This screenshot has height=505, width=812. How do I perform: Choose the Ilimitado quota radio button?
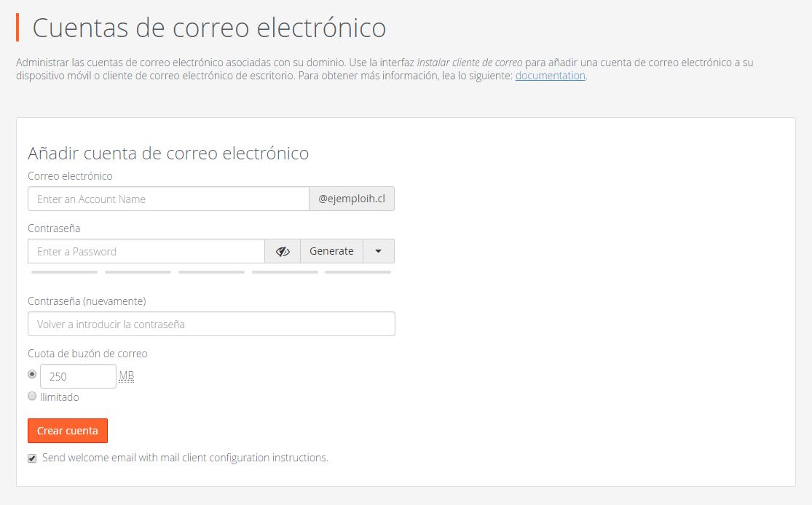pos(32,397)
